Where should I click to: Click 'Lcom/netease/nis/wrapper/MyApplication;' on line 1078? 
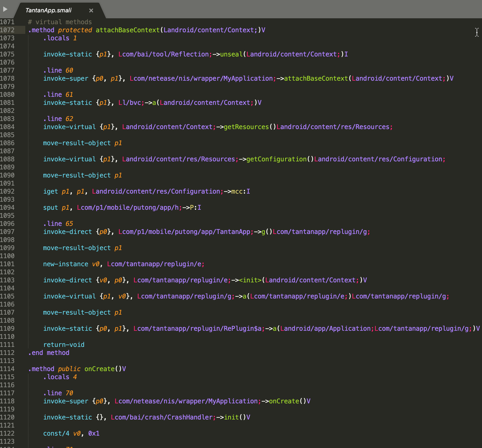pos(203,78)
